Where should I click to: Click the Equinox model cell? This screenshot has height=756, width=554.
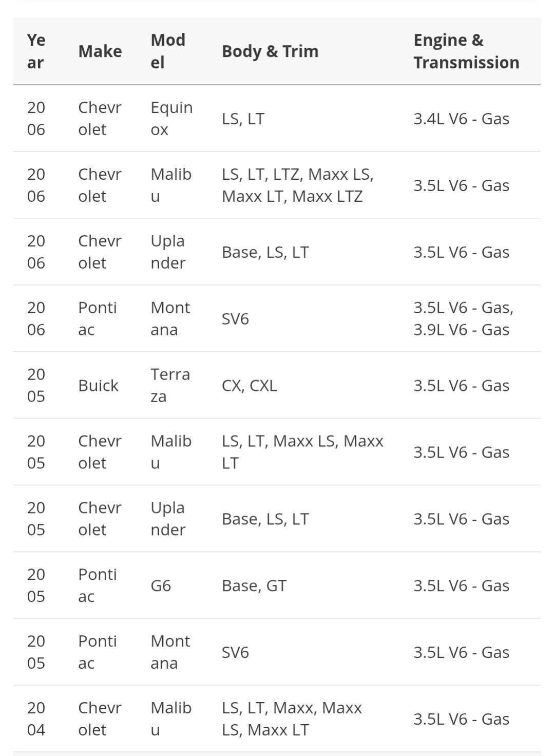[171, 119]
